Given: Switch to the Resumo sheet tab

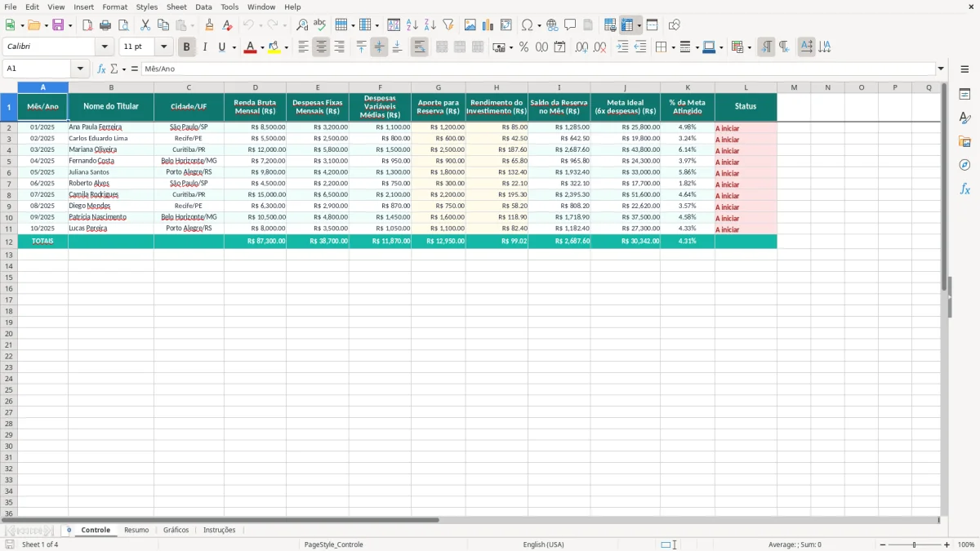Looking at the screenshot, I should coord(136,530).
